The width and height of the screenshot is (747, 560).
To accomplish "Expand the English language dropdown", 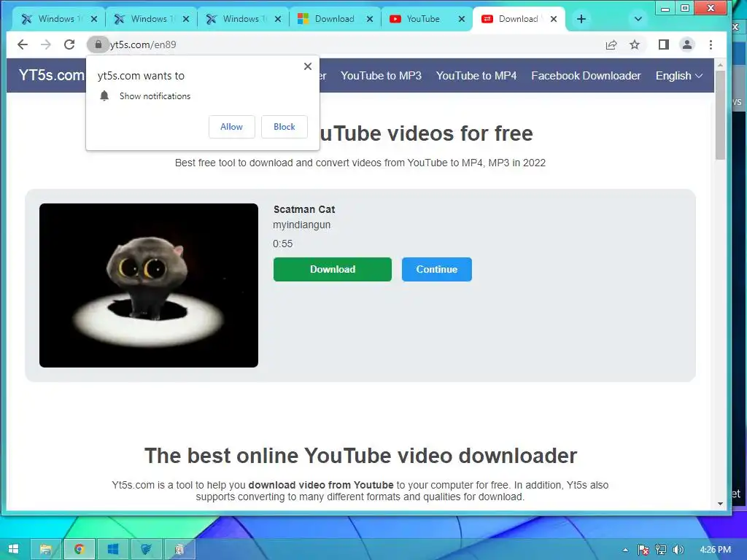I will click(x=679, y=76).
